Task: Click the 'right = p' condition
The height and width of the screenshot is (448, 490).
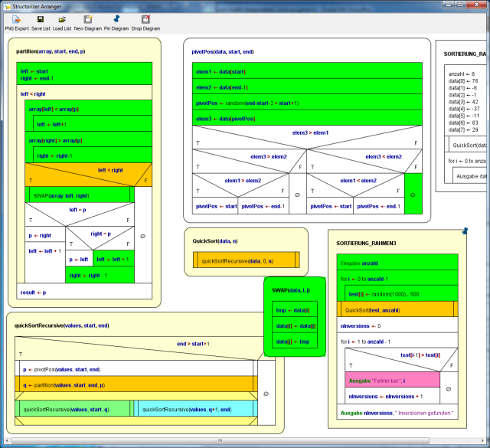Action: coord(100,238)
